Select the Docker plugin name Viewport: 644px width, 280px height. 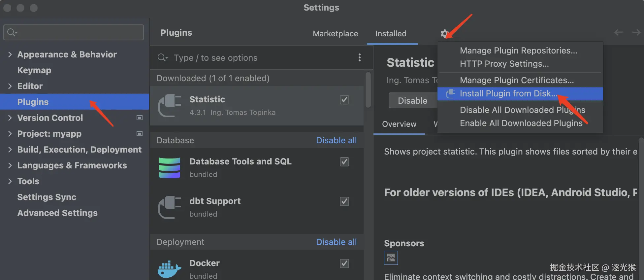(x=205, y=263)
